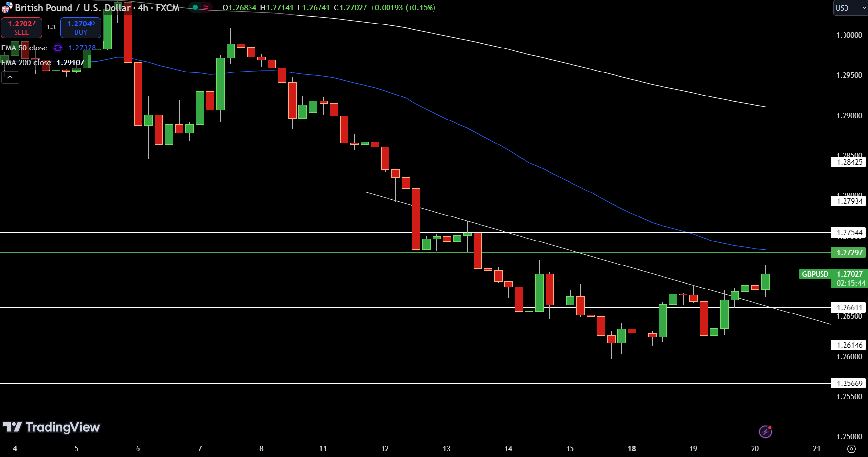Click the 1.27027 SELL button
Screen dimensions: 868x457
point(22,28)
